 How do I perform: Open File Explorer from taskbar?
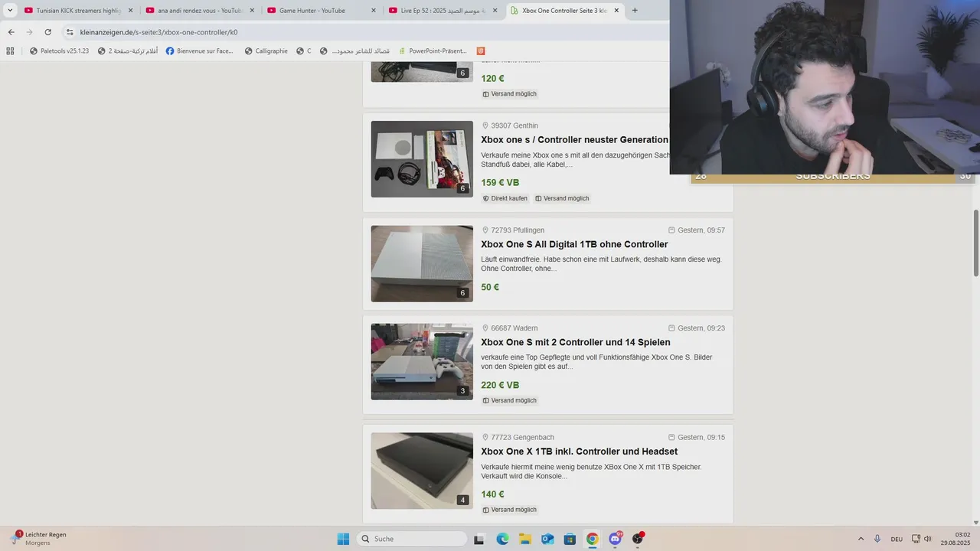tap(524, 539)
